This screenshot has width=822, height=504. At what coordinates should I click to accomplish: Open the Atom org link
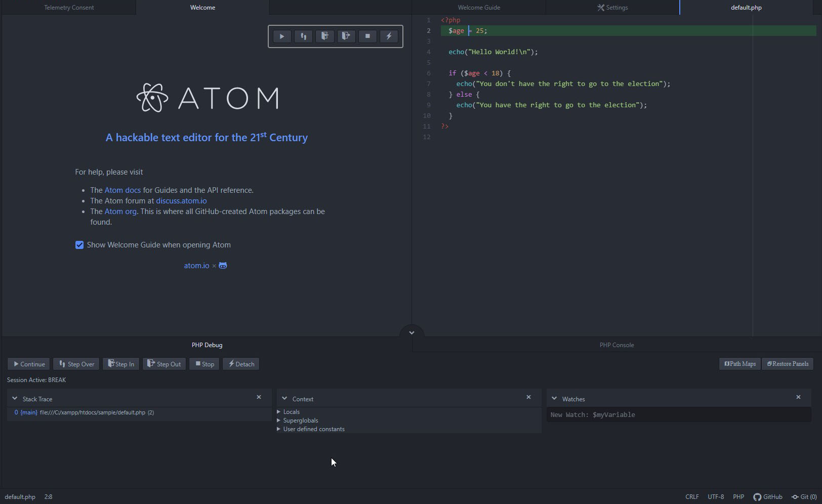point(120,212)
